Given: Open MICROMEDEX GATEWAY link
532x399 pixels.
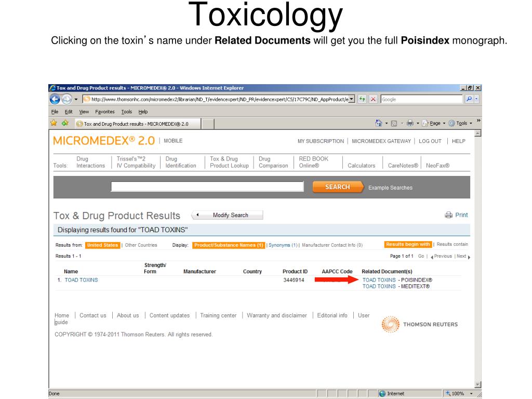Looking at the screenshot, I should pyautogui.click(x=381, y=141).
